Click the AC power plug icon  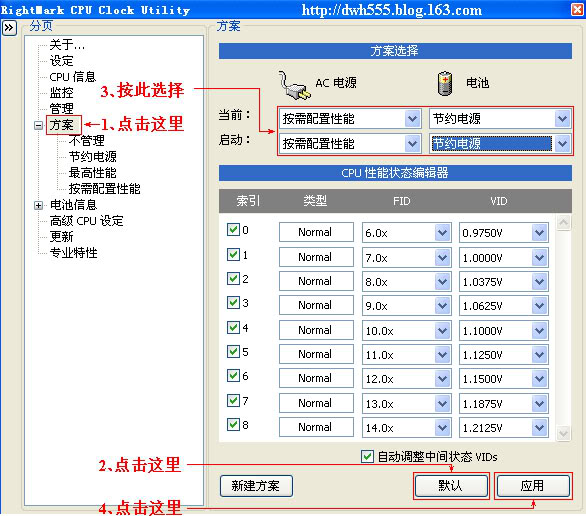point(294,86)
